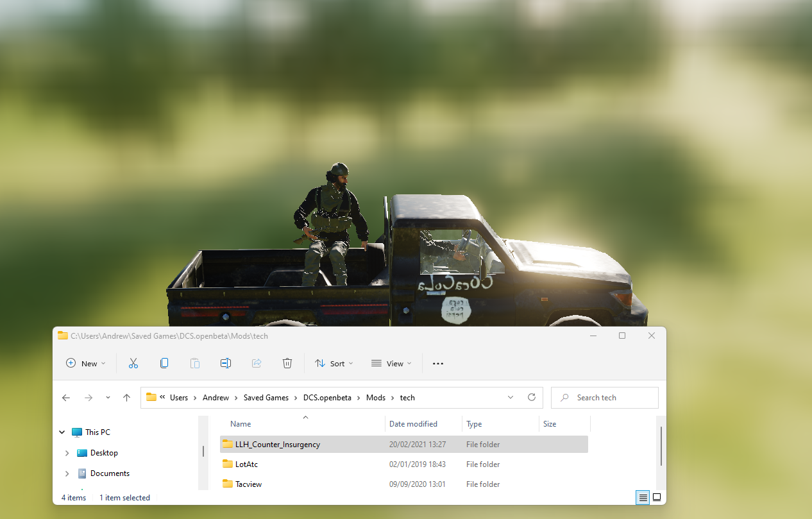Click the 1 item selected status text
This screenshot has width=812, height=519.
[x=124, y=498]
